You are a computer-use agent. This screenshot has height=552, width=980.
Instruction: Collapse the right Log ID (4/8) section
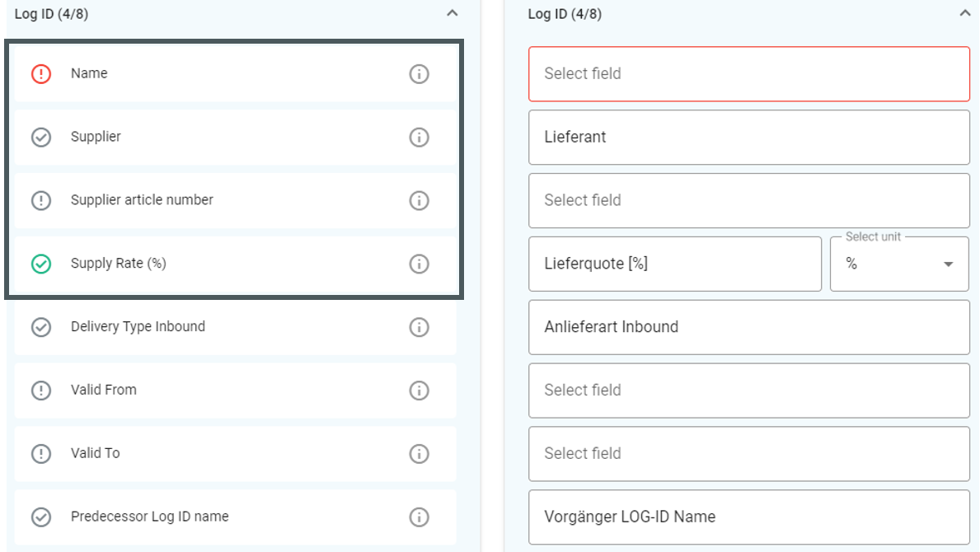(965, 13)
